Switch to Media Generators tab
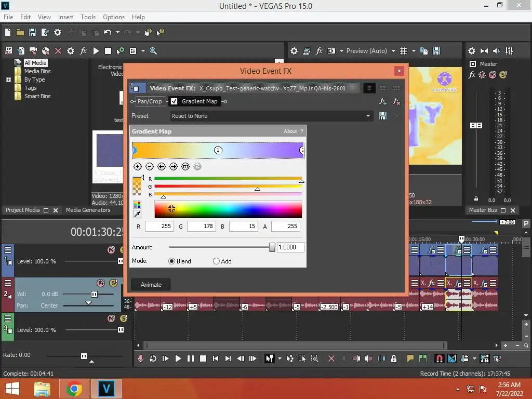Screen dimensions: 532x399 point(88,210)
